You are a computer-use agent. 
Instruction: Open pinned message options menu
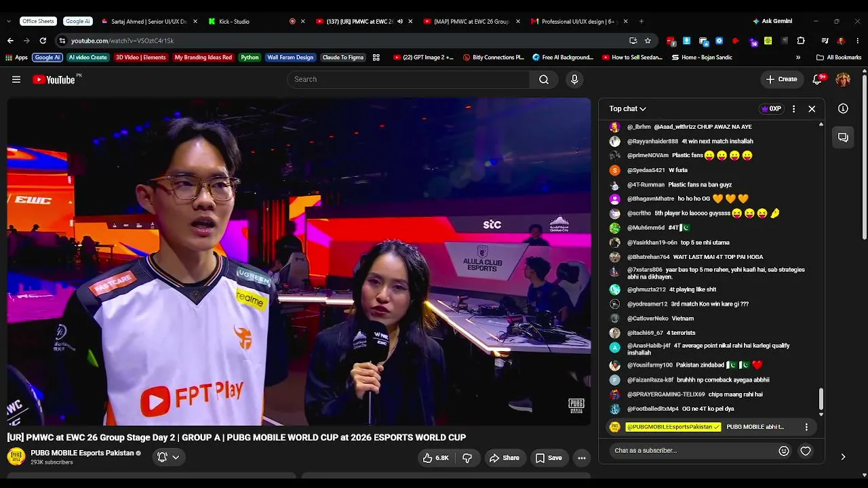(x=806, y=427)
